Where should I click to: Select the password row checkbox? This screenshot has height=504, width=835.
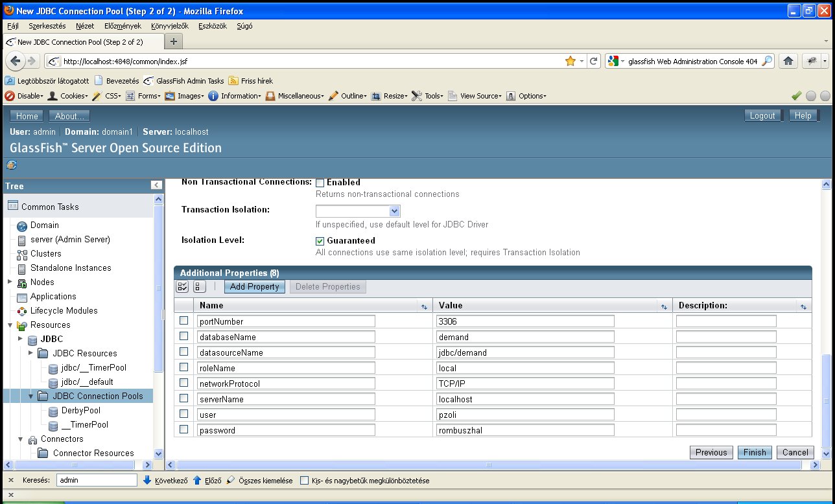(184, 430)
